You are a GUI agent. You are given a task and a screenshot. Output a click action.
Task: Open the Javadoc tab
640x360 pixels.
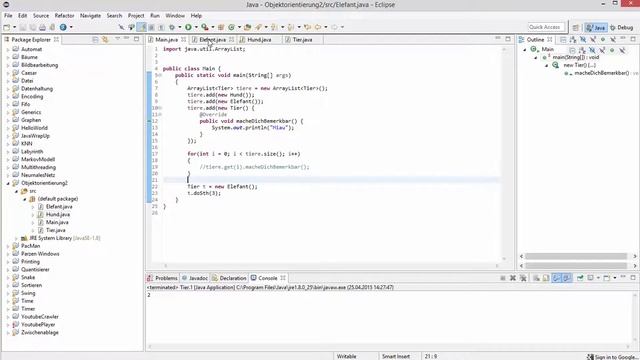coord(195,278)
